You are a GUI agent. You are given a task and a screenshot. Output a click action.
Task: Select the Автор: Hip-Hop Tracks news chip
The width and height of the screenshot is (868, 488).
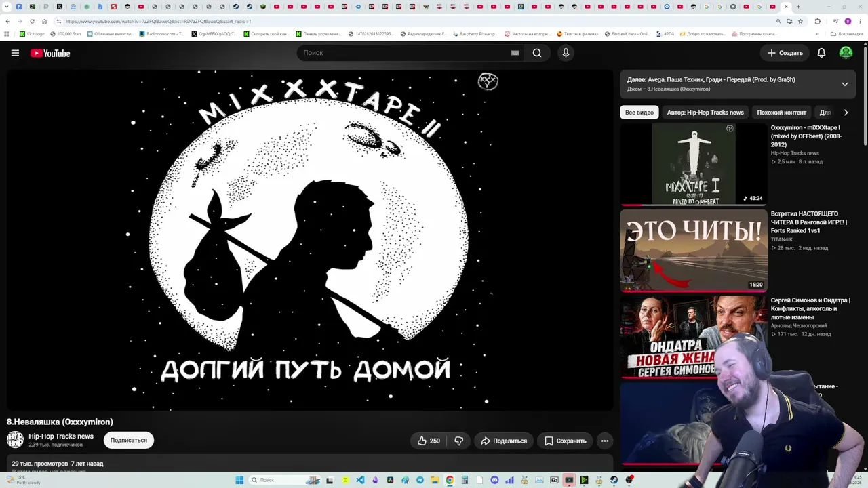click(x=705, y=113)
